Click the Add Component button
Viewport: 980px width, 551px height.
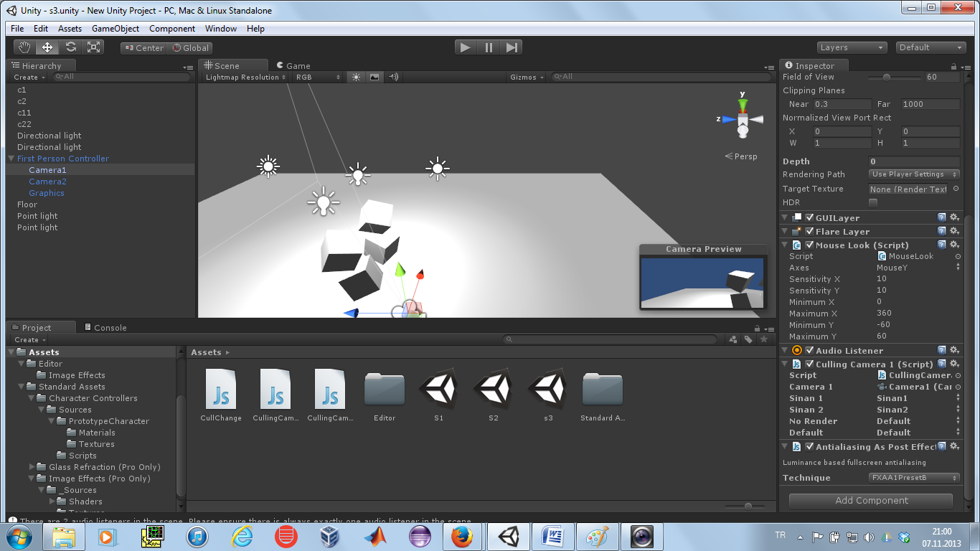click(x=871, y=501)
